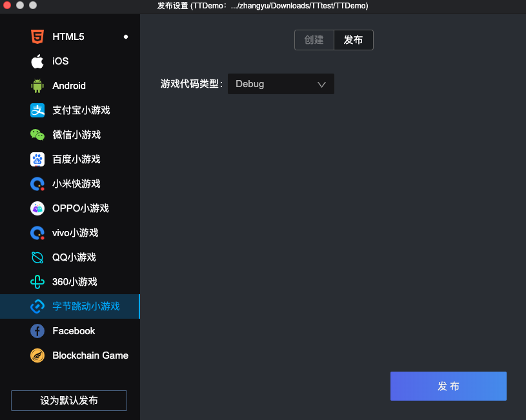Choose vivo小游戏 from the sidebar
526x420 pixels.
point(75,233)
